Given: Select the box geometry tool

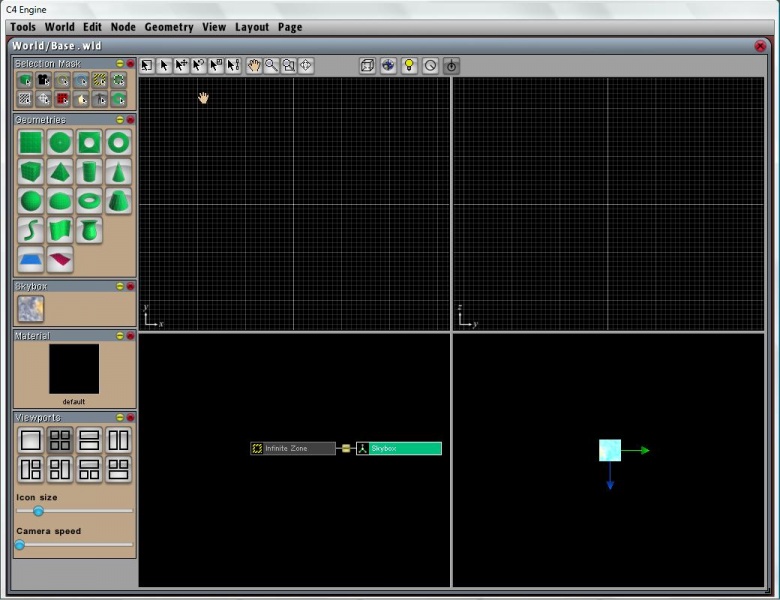Looking at the screenshot, I should coord(31,172).
